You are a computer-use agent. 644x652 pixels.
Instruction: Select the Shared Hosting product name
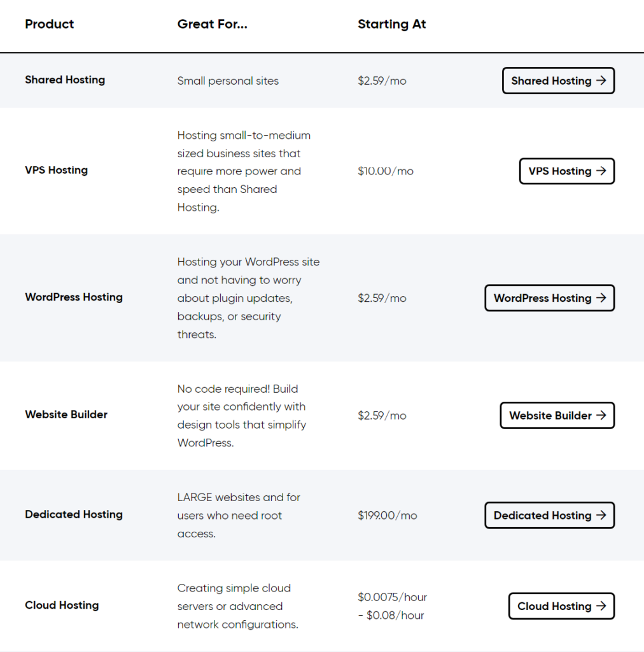point(65,80)
